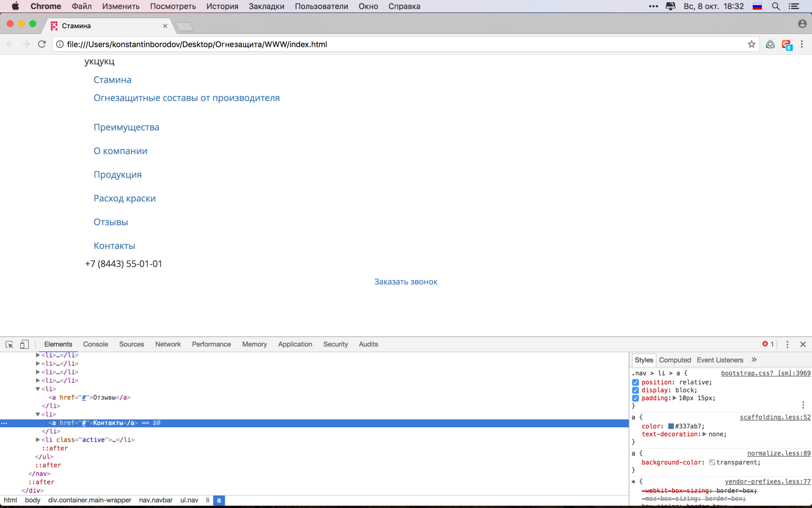
Task: Select the Отзывы anchor element row
Action: (x=314, y=398)
